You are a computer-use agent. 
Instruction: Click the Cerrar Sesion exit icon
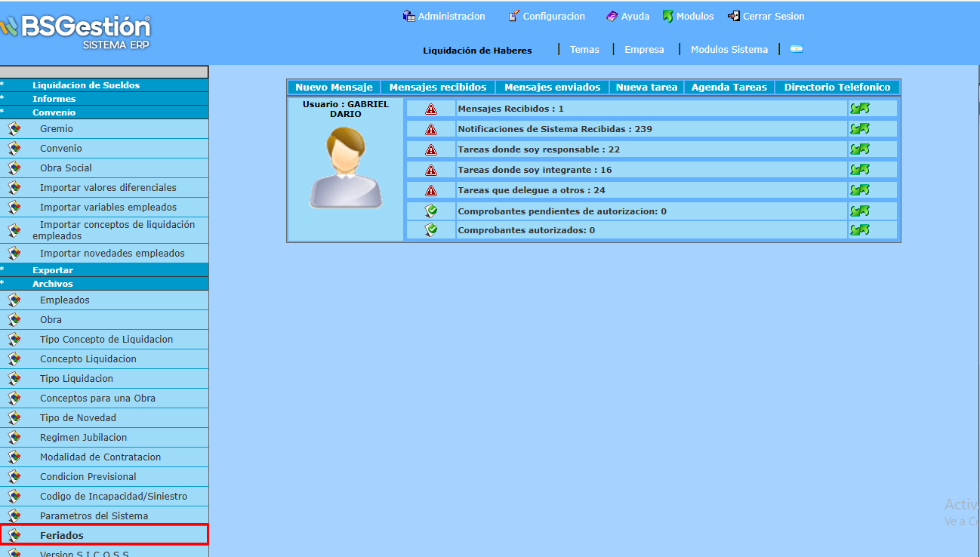733,16
